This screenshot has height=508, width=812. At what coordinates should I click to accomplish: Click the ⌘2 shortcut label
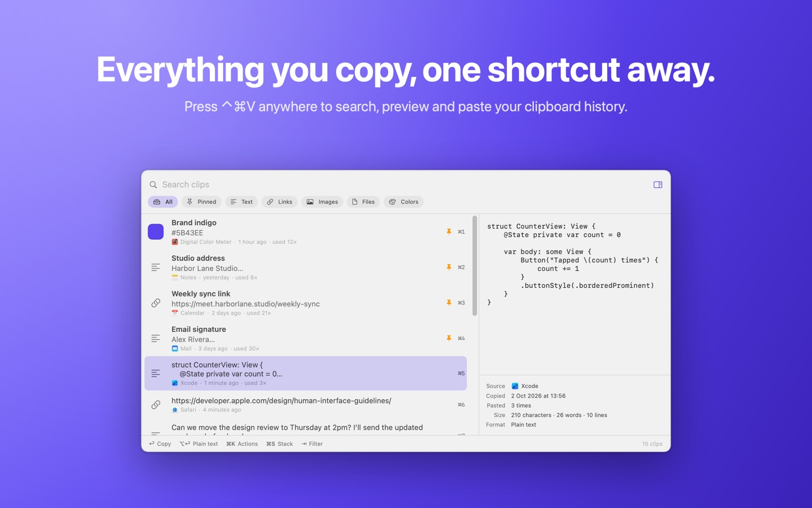click(461, 267)
